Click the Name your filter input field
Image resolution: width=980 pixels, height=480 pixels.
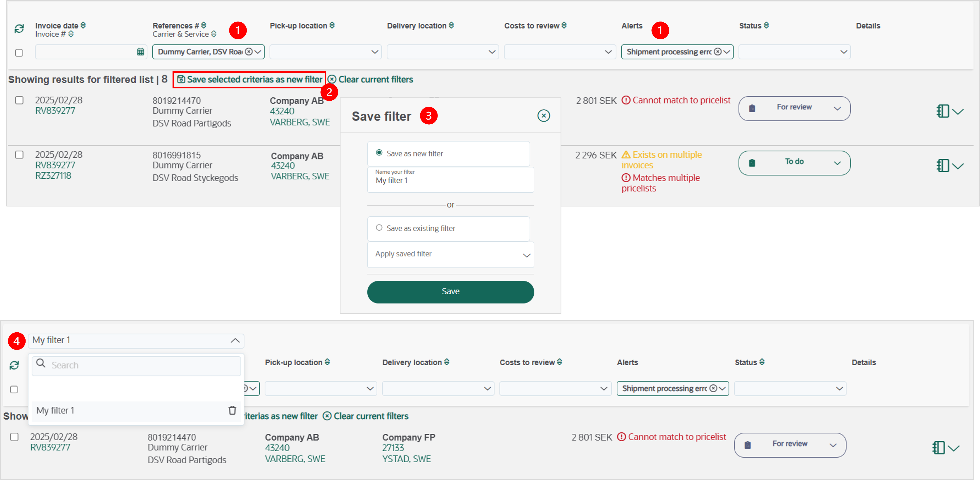[x=450, y=180]
